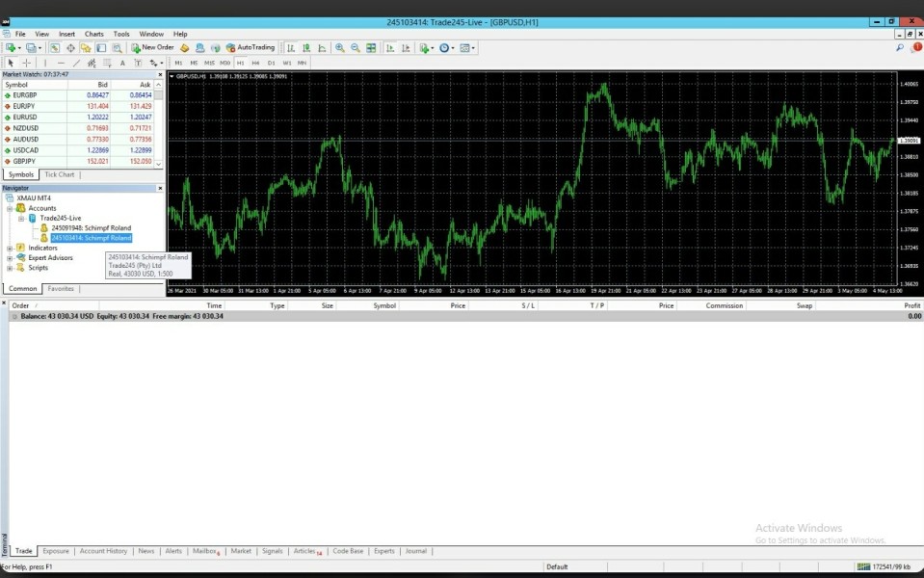
Task: Expand the Expert Advisors tree node
Action: 10,258
